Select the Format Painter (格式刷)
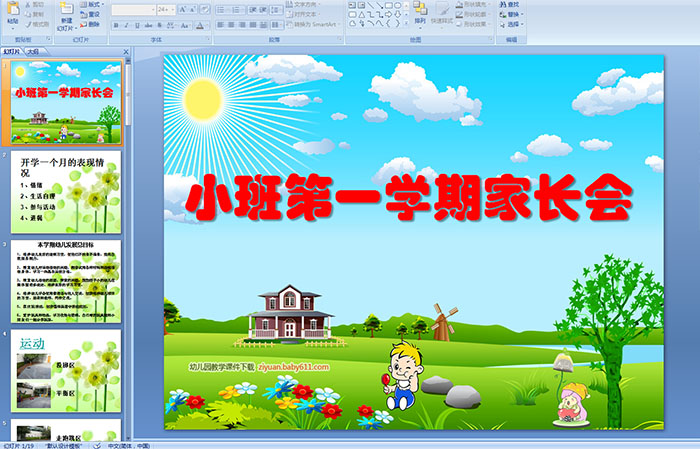700x449 pixels. point(37,24)
